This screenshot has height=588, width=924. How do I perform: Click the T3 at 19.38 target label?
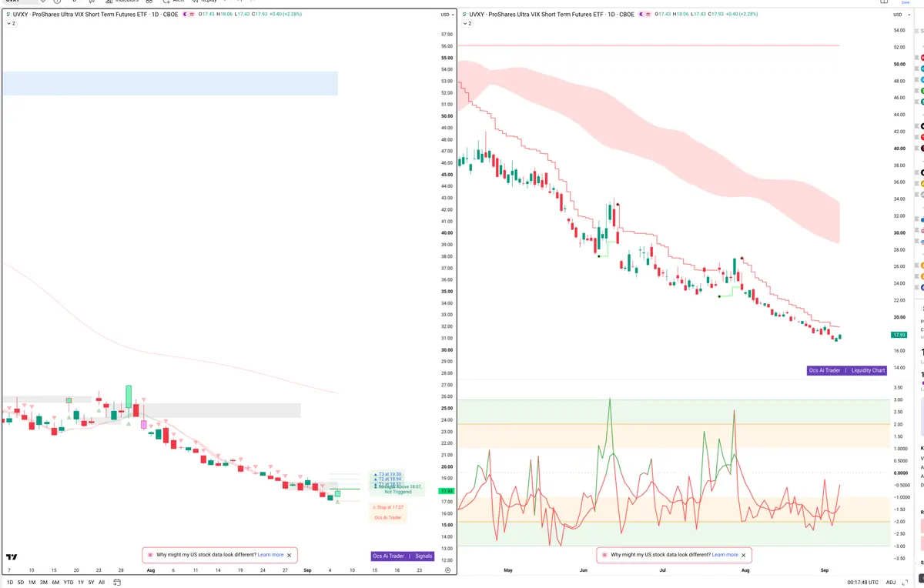(389, 474)
